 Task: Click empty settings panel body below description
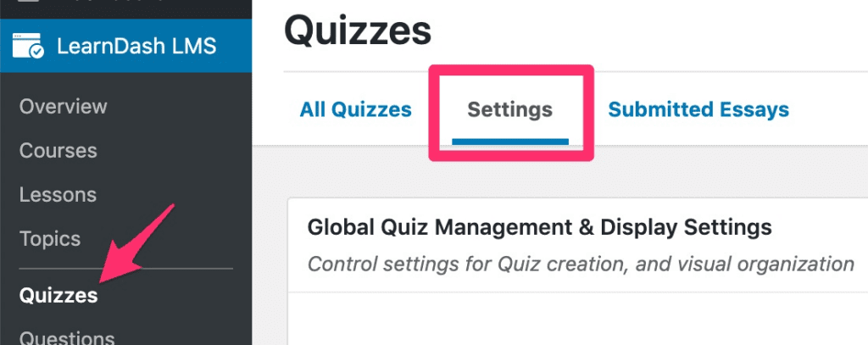(578, 319)
